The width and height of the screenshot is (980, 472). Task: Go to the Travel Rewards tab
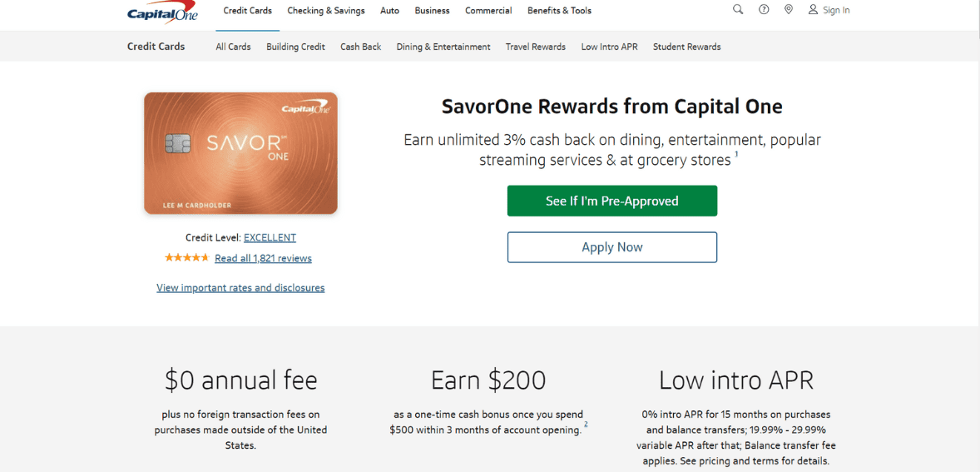536,47
